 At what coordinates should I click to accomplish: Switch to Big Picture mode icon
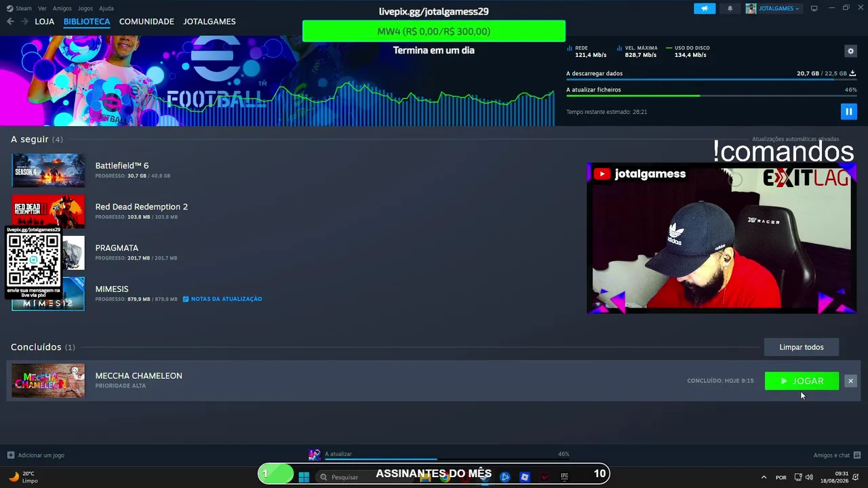(814, 8)
